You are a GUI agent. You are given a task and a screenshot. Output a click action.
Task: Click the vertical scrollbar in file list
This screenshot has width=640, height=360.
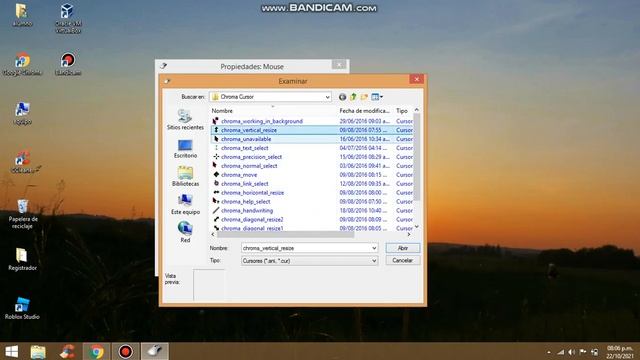point(417,157)
